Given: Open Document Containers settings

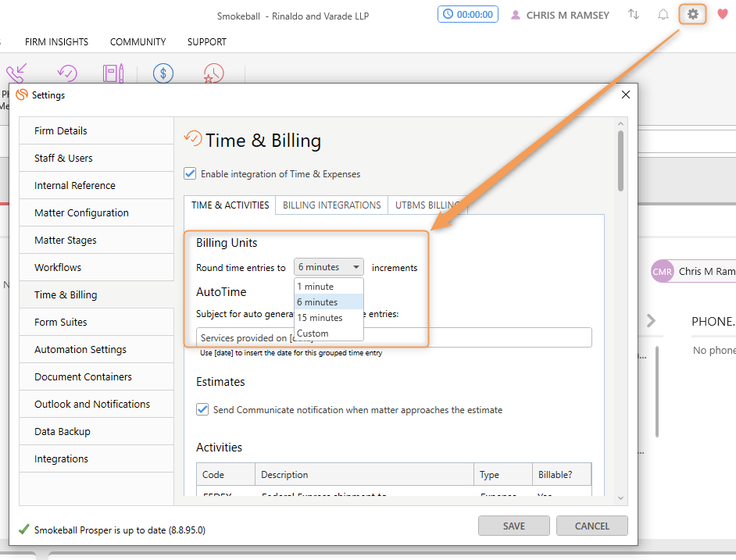Looking at the screenshot, I should click(x=96, y=376).
